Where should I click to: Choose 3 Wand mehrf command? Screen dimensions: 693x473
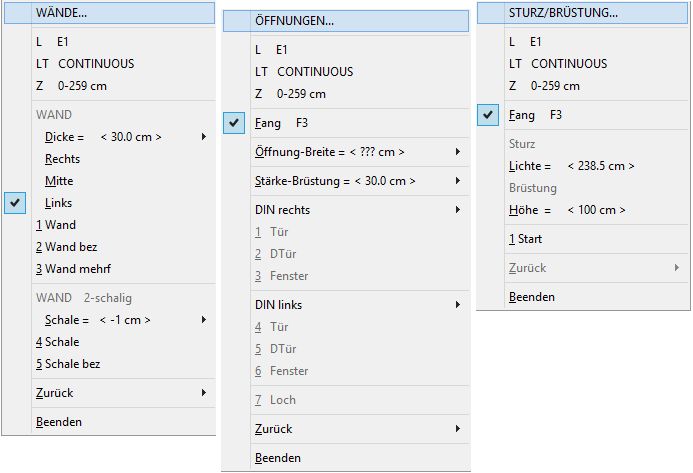click(73, 269)
